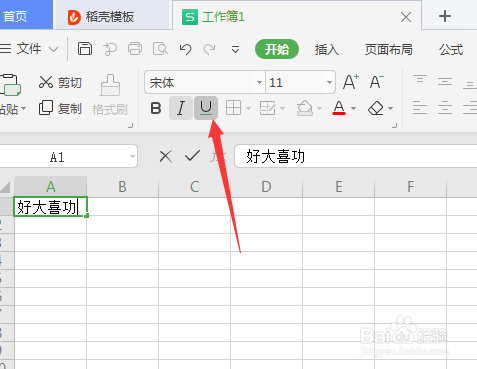Screen dimensions: 477x369
Task: Click the export-to-PDF icon beside Save
Action: point(110,49)
